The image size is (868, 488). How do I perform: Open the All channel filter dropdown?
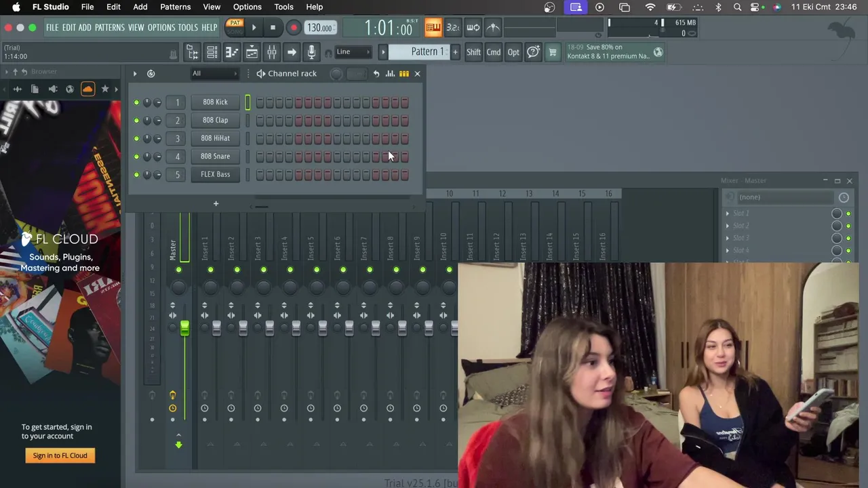pos(215,73)
